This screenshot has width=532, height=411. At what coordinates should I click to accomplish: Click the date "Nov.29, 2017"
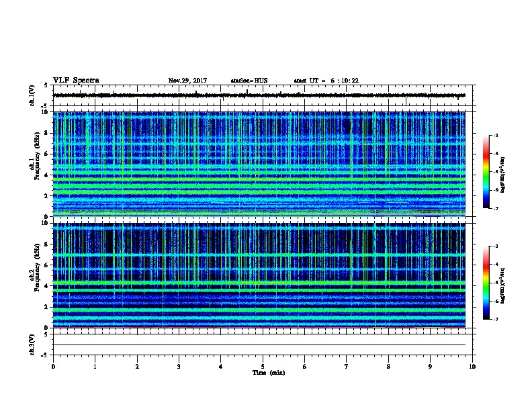click(x=187, y=81)
